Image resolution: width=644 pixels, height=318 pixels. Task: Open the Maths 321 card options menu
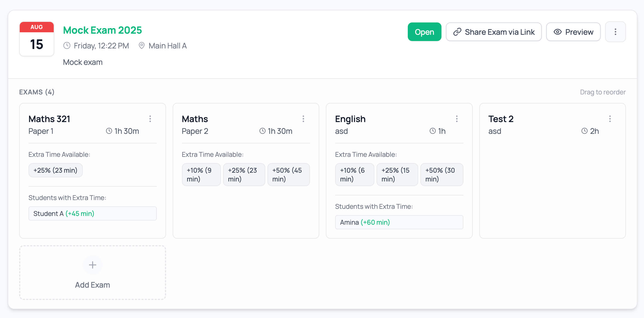coord(150,119)
